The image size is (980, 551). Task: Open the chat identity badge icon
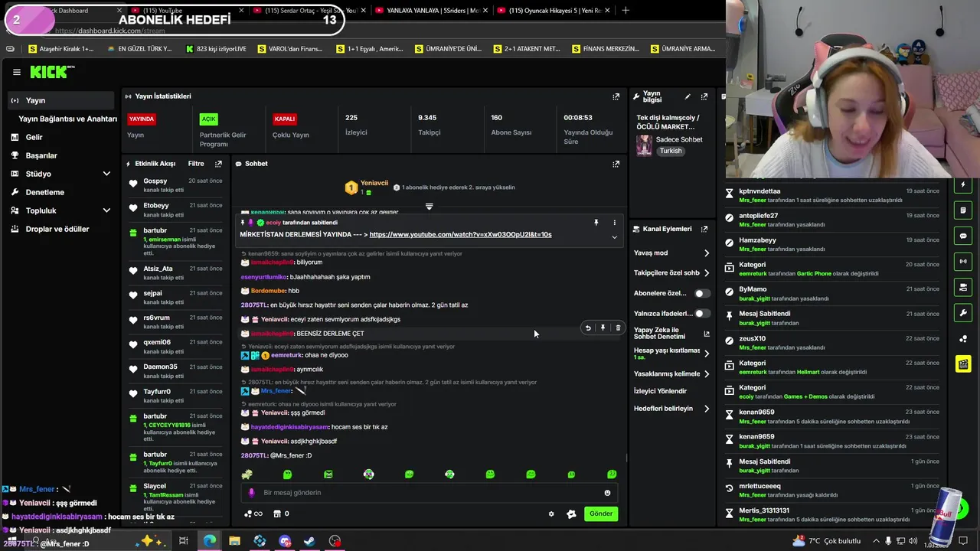click(x=571, y=514)
